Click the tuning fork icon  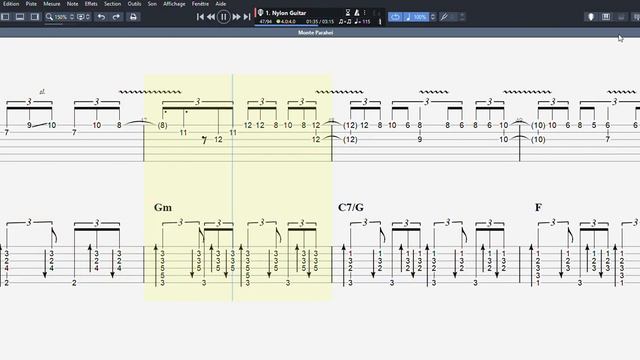tap(444, 17)
